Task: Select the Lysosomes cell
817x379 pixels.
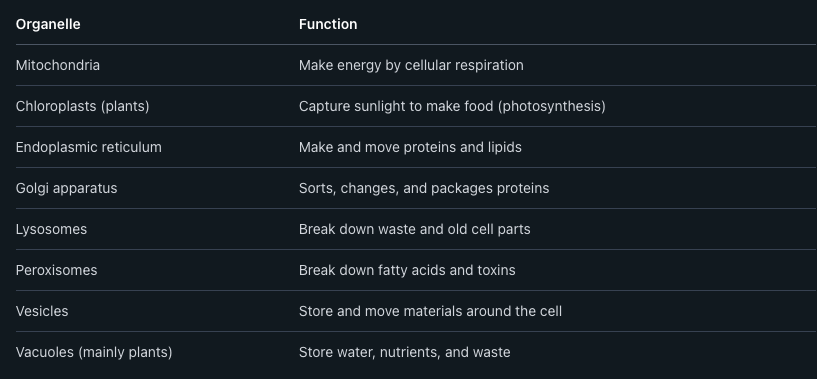Action: (x=51, y=229)
